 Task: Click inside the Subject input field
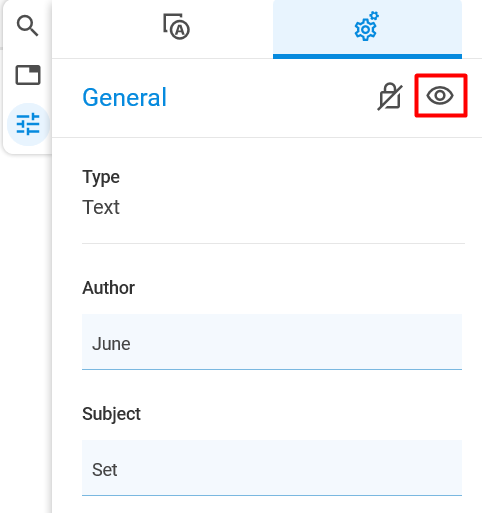[x=272, y=468]
